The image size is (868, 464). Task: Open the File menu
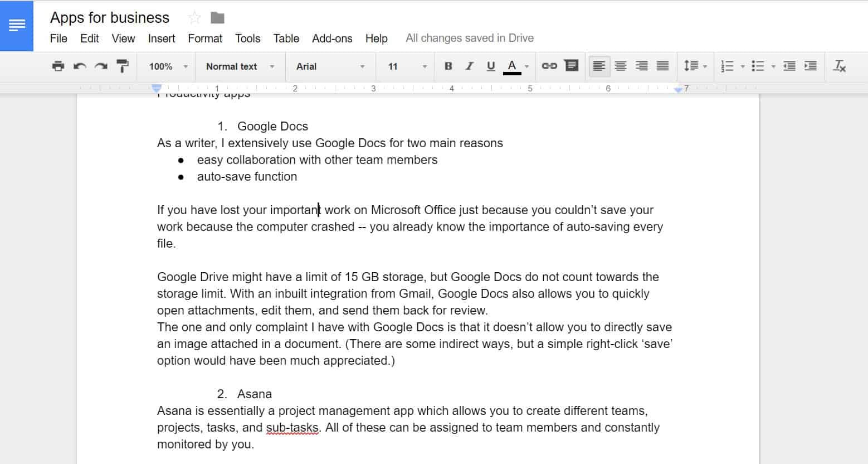point(58,38)
